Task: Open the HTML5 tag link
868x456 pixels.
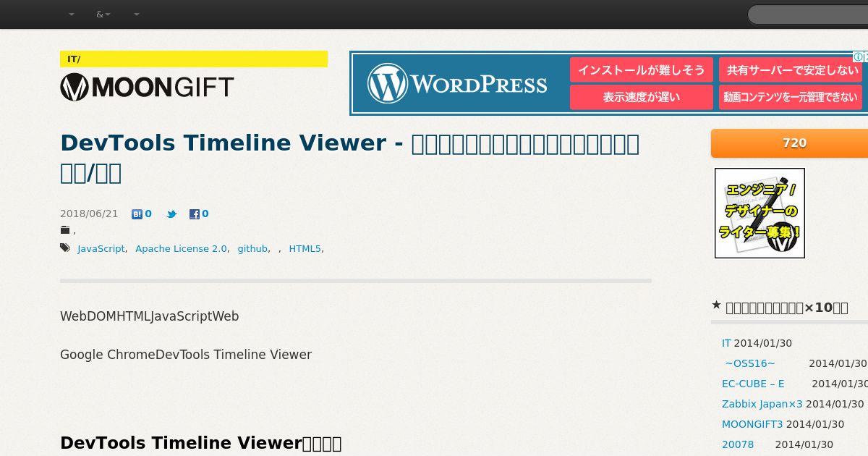Action: 305,249
